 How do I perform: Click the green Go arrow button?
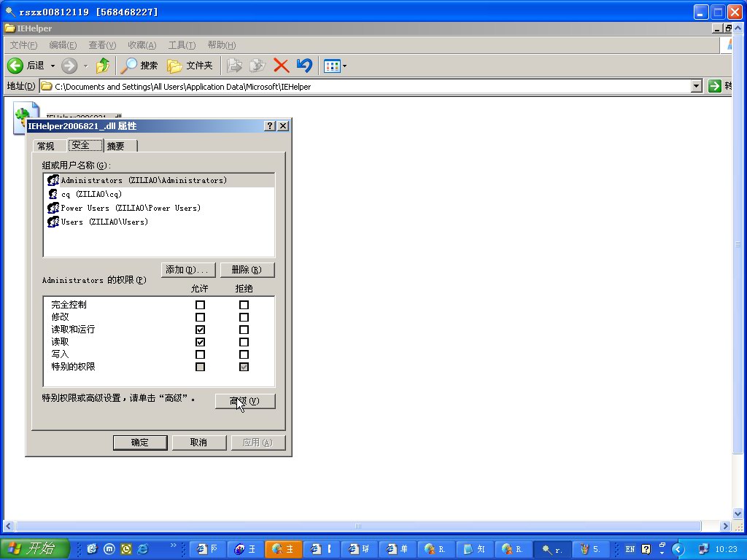[x=715, y=86]
